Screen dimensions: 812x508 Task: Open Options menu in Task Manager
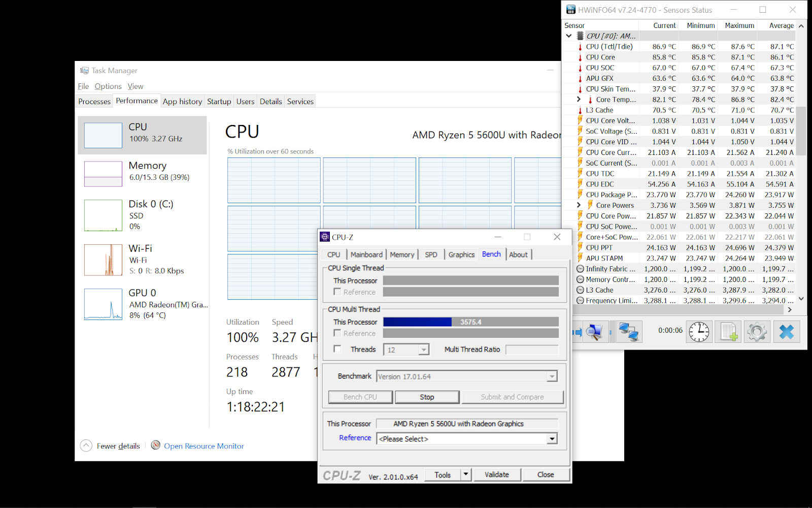pyautogui.click(x=108, y=86)
